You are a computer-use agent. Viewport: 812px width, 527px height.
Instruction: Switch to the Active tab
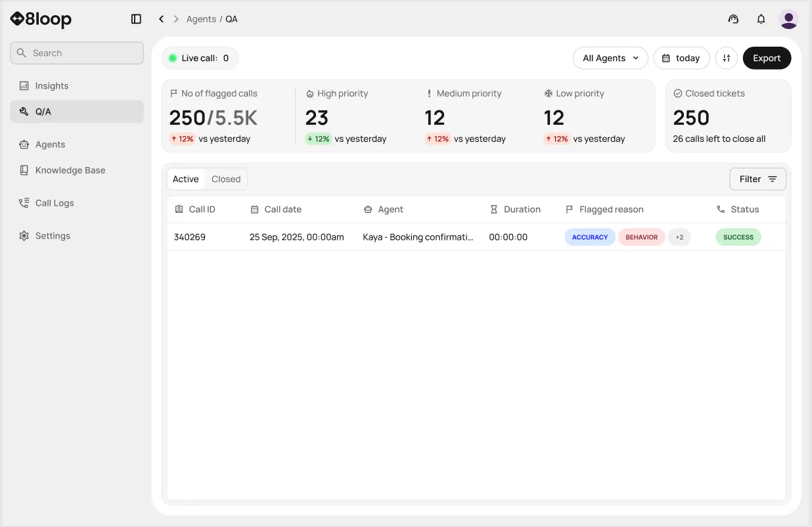(x=186, y=179)
